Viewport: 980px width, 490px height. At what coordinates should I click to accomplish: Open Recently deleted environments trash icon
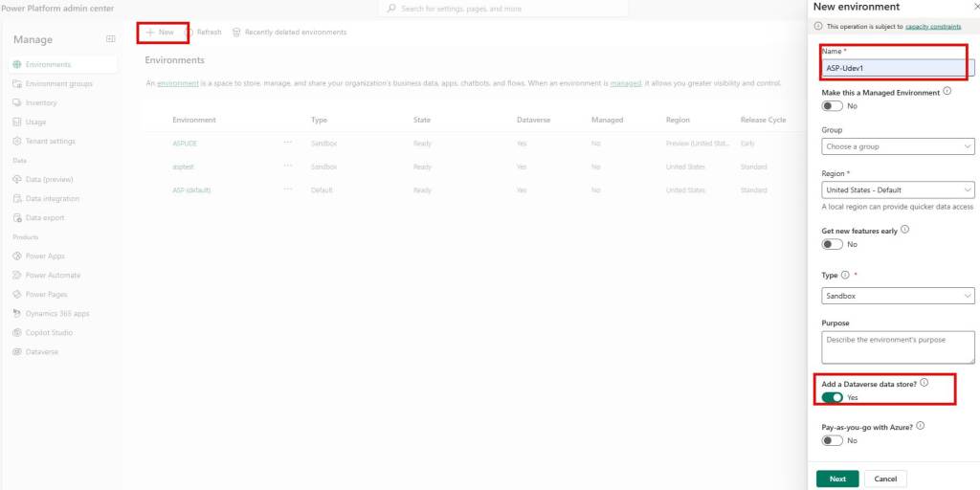(236, 33)
